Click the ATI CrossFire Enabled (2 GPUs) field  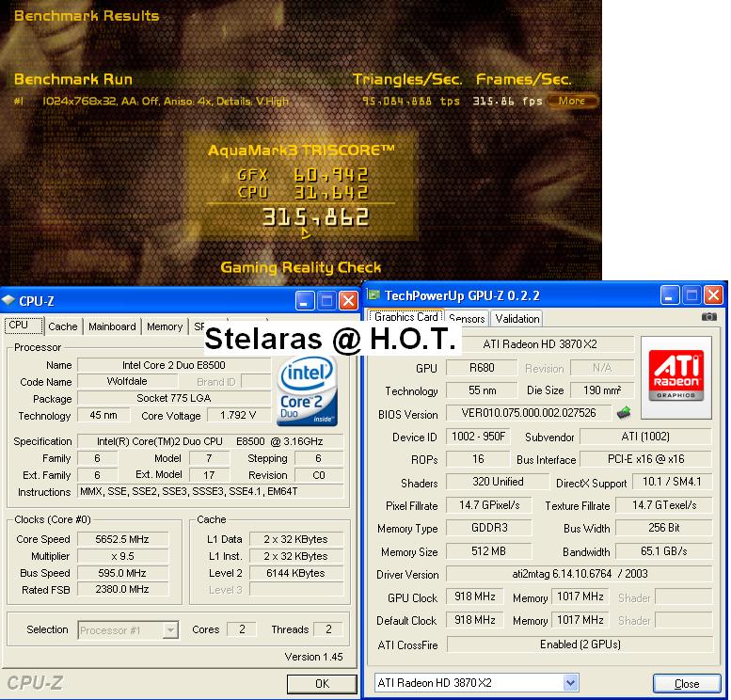click(x=580, y=644)
